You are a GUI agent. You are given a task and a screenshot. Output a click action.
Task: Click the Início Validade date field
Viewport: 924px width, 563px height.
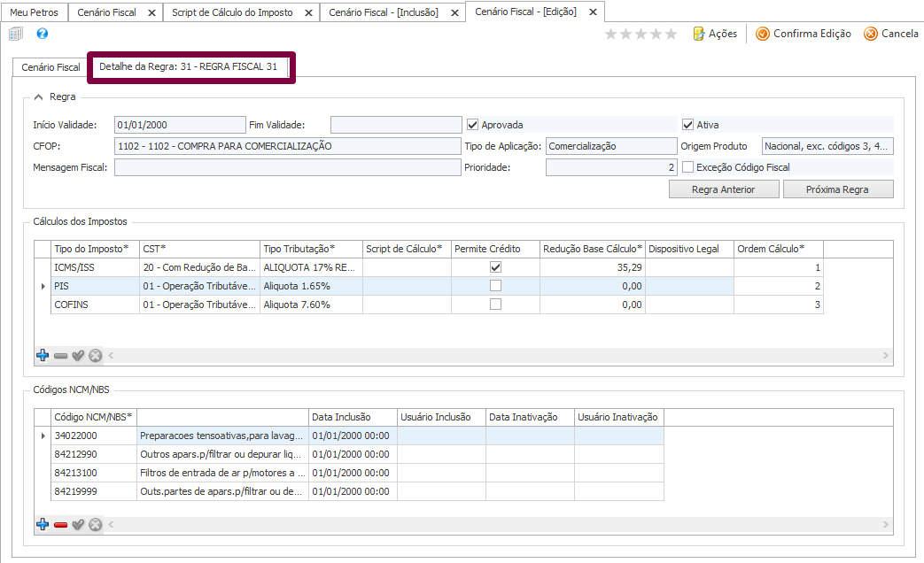pyautogui.click(x=180, y=125)
